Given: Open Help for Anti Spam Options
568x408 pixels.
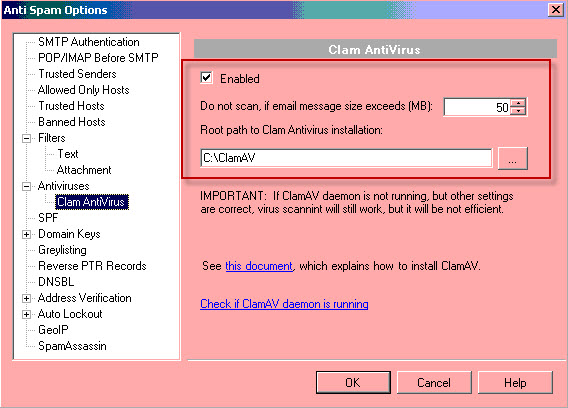Looking at the screenshot, I should pyautogui.click(x=515, y=382).
